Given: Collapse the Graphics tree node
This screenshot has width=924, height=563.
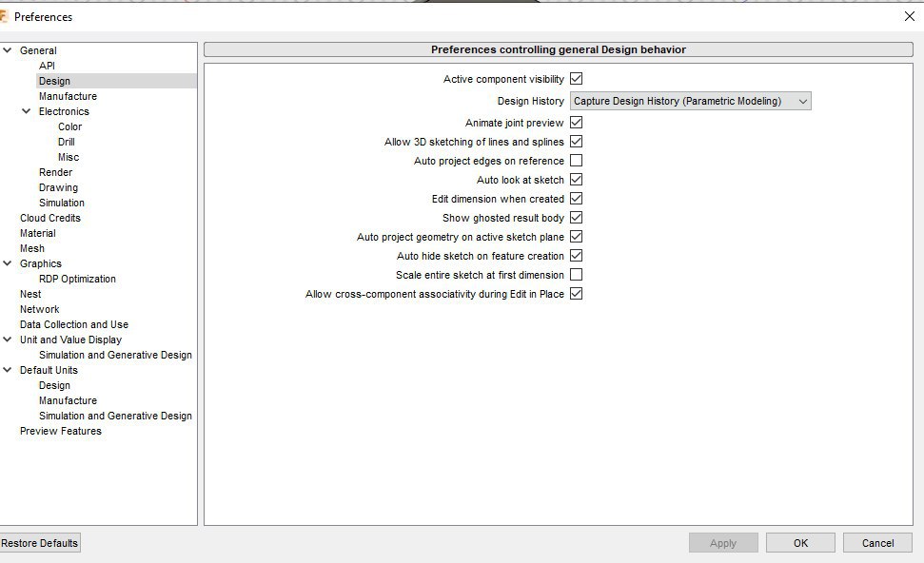Looking at the screenshot, I should (x=7, y=263).
